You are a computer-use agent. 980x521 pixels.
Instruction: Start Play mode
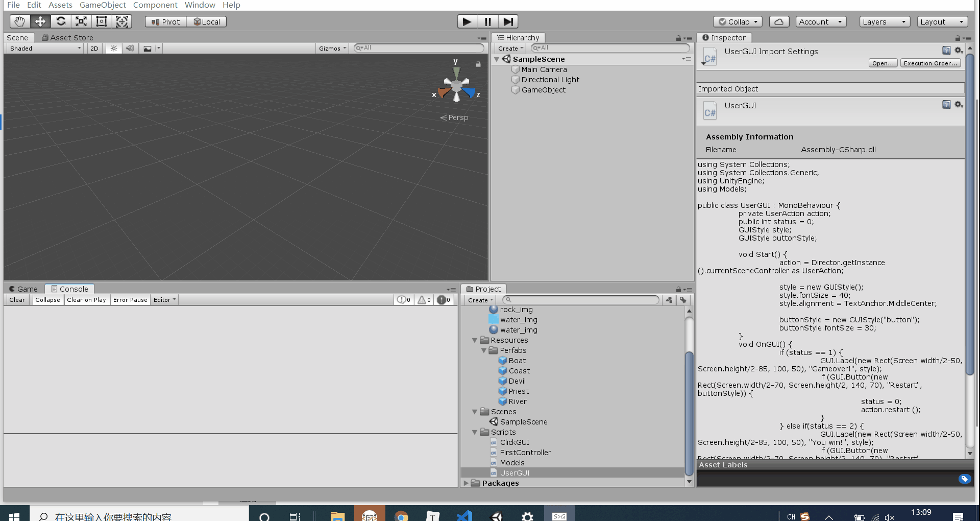pyautogui.click(x=467, y=21)
